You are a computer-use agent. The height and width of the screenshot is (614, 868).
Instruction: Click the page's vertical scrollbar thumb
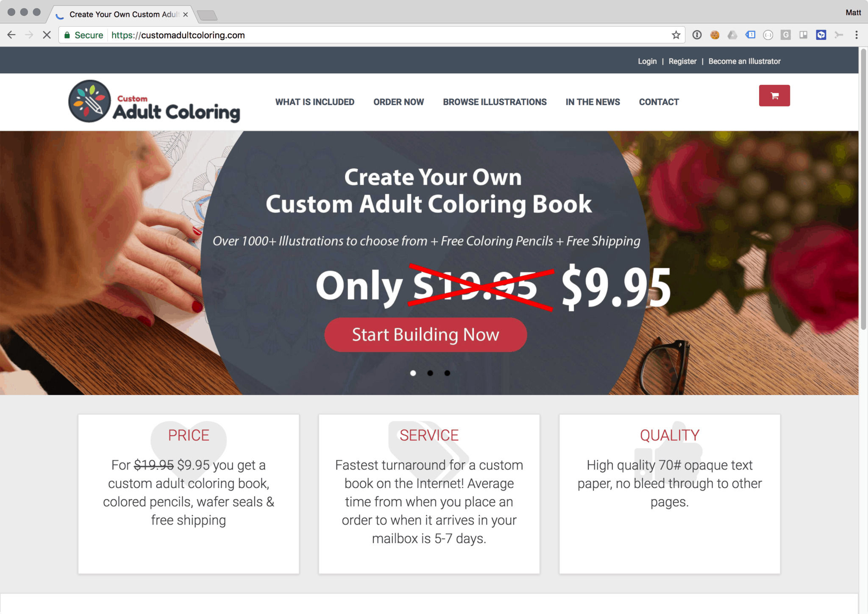[863, 189]
